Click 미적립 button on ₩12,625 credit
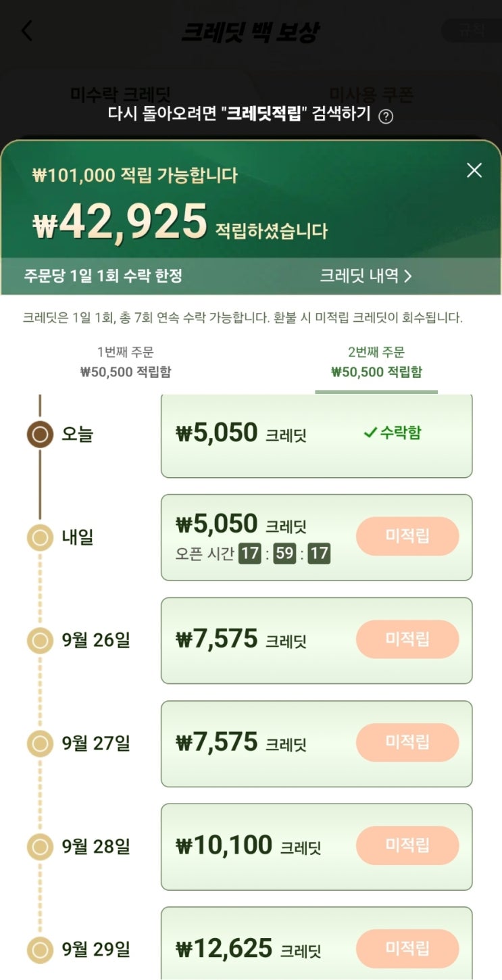The image size is (502, 980). pos(407,948)
